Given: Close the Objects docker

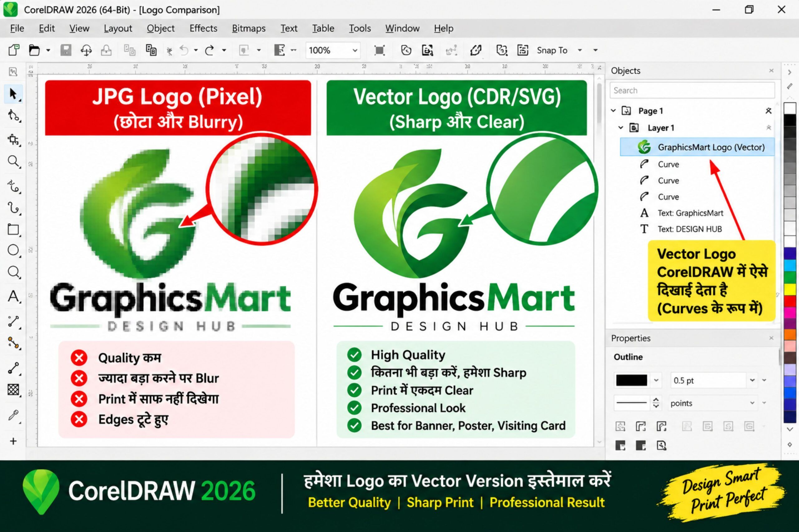Looking at the screenshot, I should click(771, 70).
